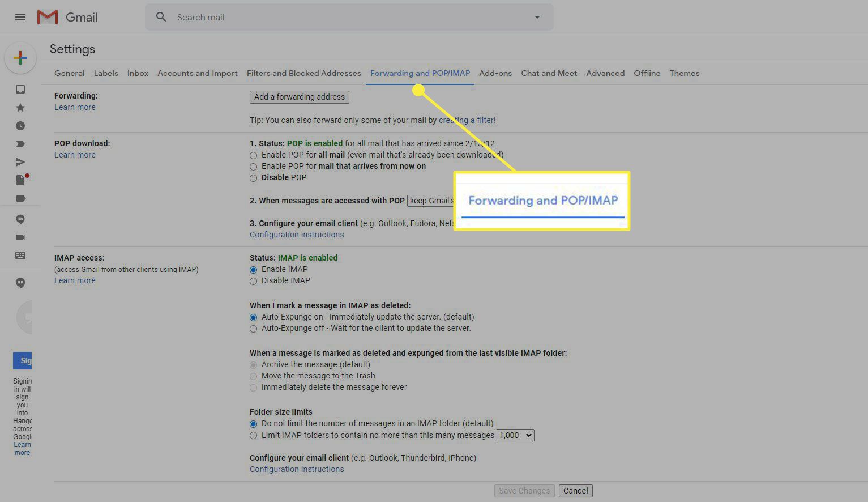Open Drafts document icon
The width and height of the screenshot is (868, 502).
tap(20, 180)
